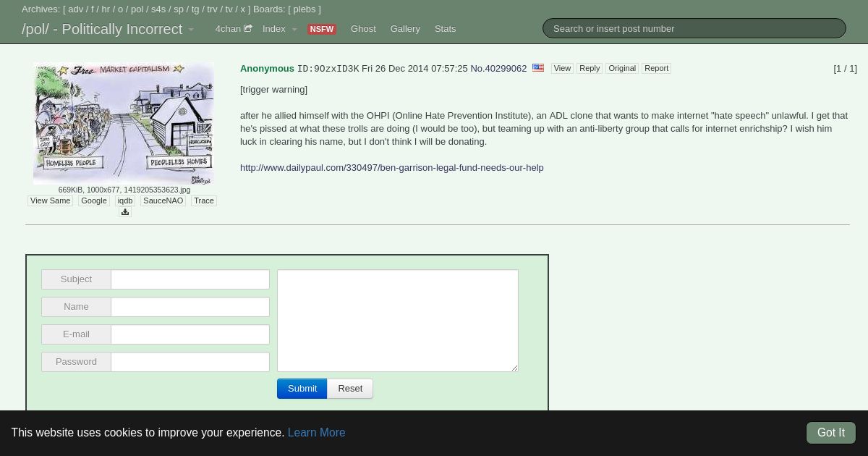The width and height of the screenshot is (868, 456).
Task: Click post number 40299062
Action: [x=506, y=69]
